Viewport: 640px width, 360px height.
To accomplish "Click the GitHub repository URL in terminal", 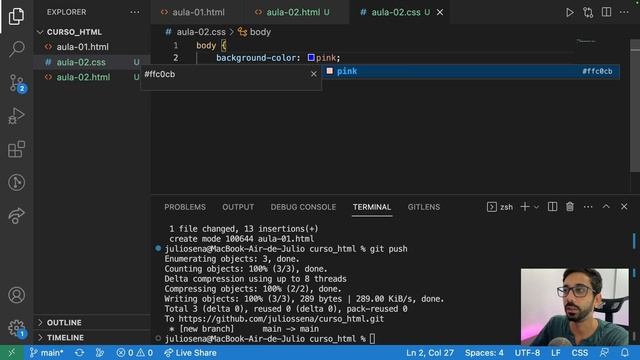I will (281, 319).
